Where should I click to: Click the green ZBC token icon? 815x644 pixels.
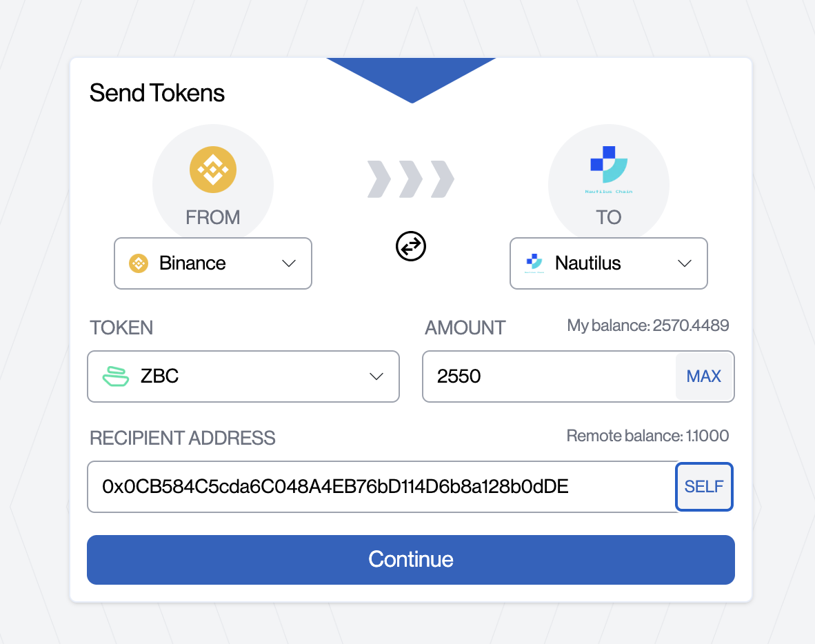coord(115,376)
